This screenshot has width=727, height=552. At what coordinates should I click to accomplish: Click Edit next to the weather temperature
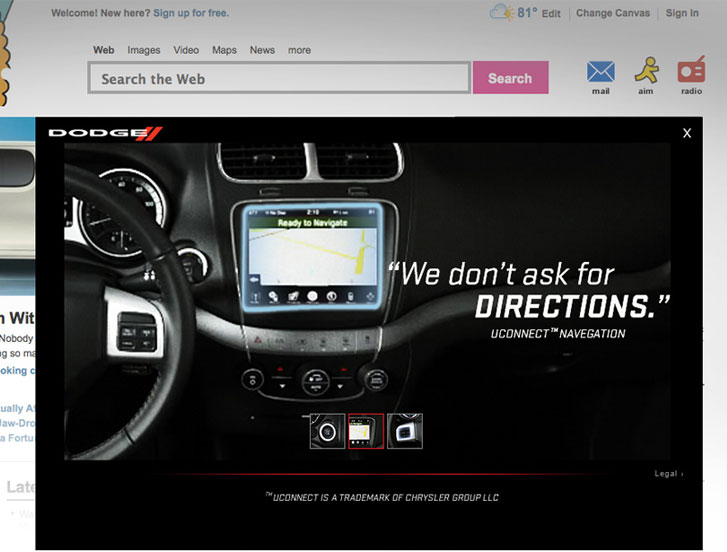(x=551, y=13)
